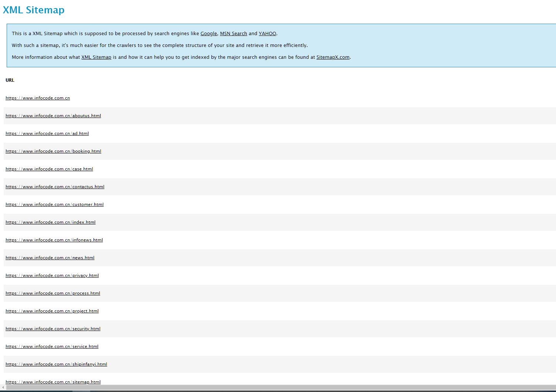
Task: Visit the SitemapX.com link
Action: [333, 57]
